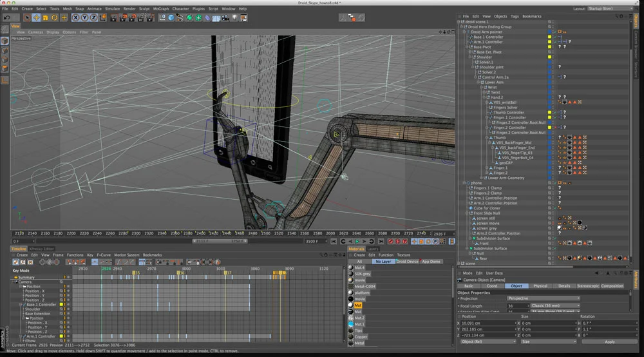Image resolution: width=644 pixels, height=357 pixels.
Task: Select the Droid Device material filter
Action: (407, 262)
